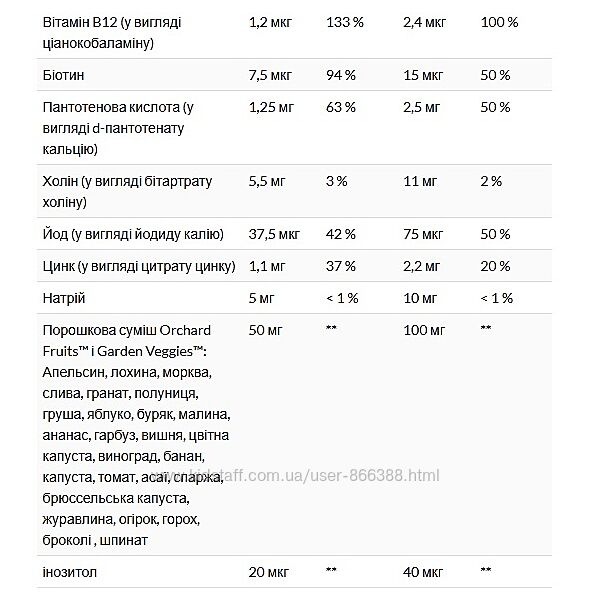Click the Натрій row label
The height and width of the screenshot is (600, 600).
coord(64,298)
